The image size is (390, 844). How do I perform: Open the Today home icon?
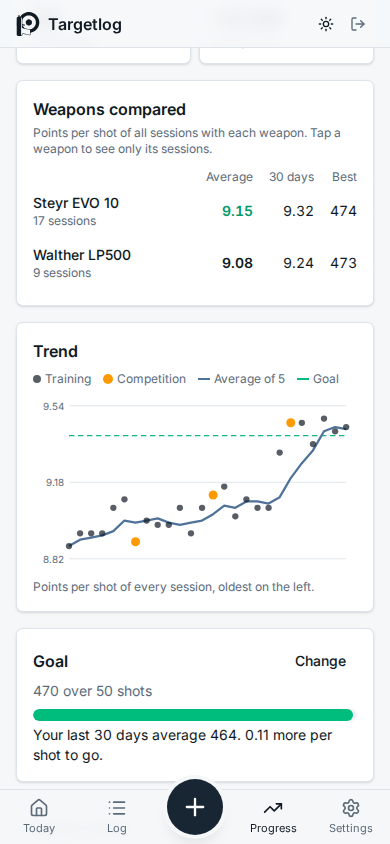(39, 808)
